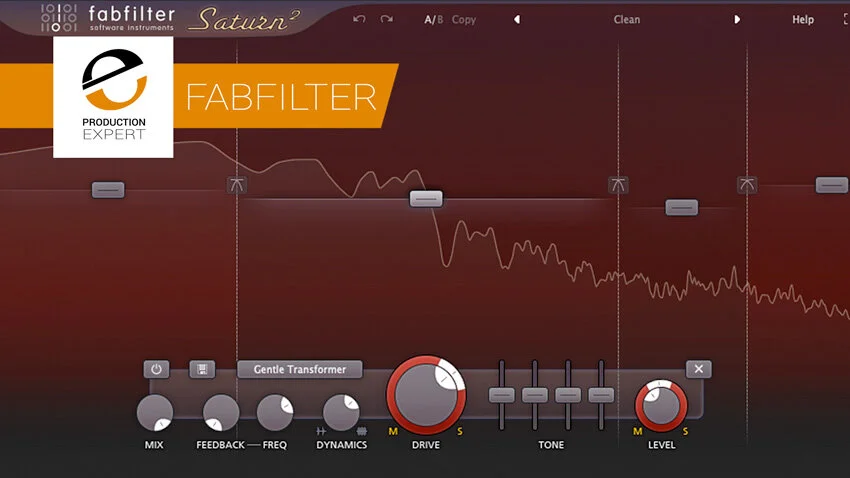Toggle the A/B comparison button
Viewport: 850px width, 478px height.
[x=433, y=20]
